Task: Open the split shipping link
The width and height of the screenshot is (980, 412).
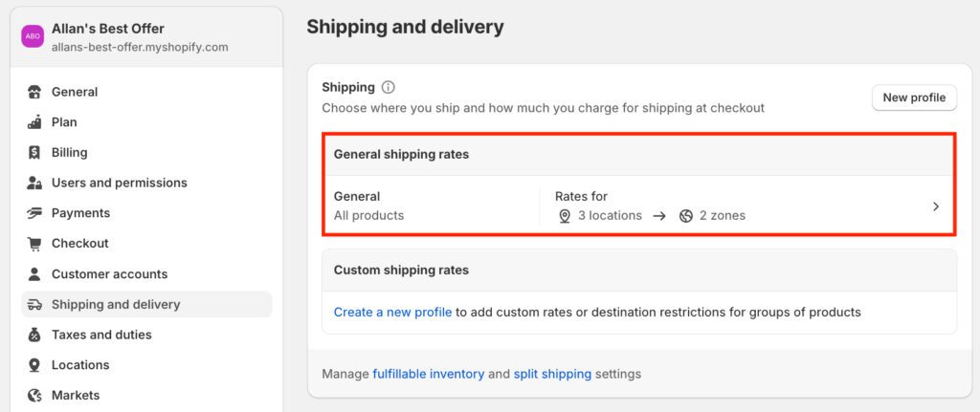Action: [x=552, y=374]
